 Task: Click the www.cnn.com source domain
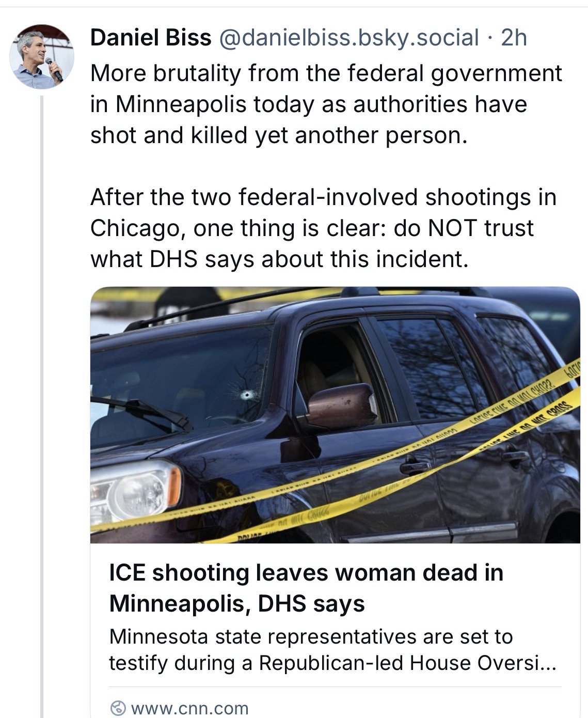tap(190, 708)
